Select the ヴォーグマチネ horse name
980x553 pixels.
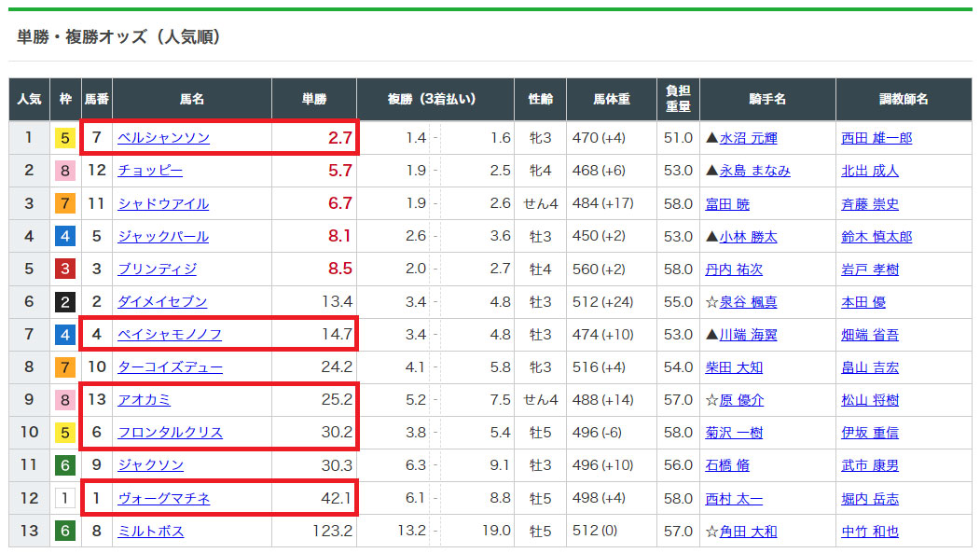163,499
